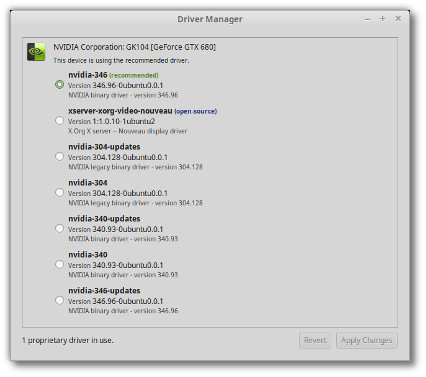Click 'Version 346.96-0ubuntu0.0.1' under nvidia-346 recommended

pos(116,85)
